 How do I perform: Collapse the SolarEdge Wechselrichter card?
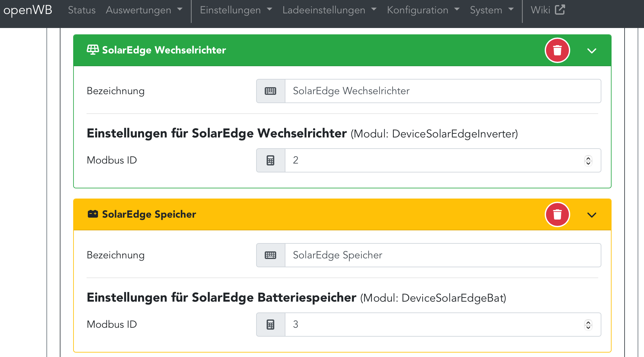click(591, 51)
